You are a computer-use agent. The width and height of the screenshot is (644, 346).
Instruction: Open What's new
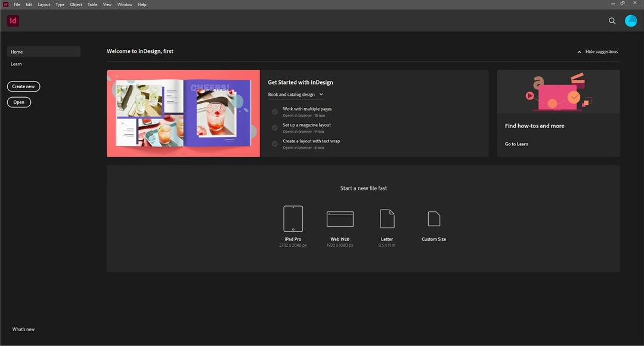(x=23, y=329)
